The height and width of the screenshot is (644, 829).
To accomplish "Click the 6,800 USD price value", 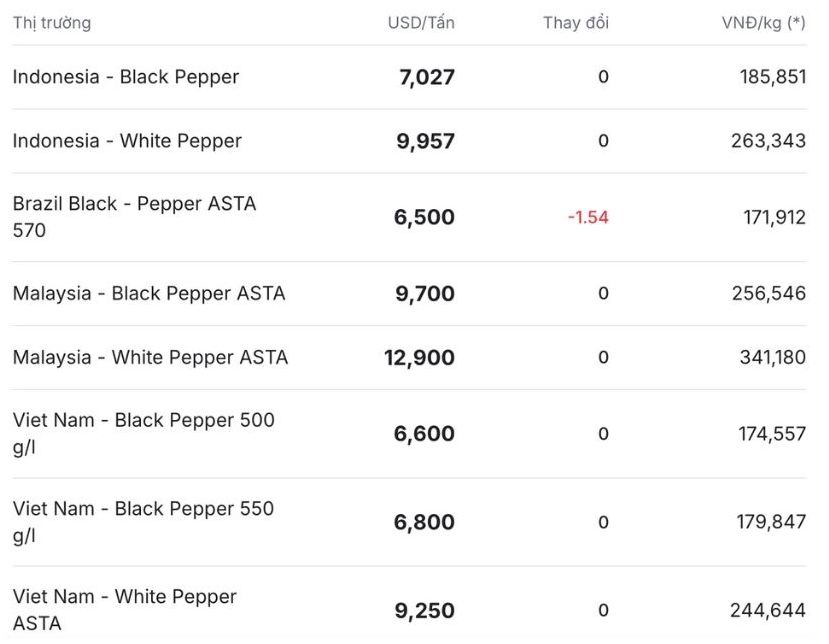I will coord(425,522).
